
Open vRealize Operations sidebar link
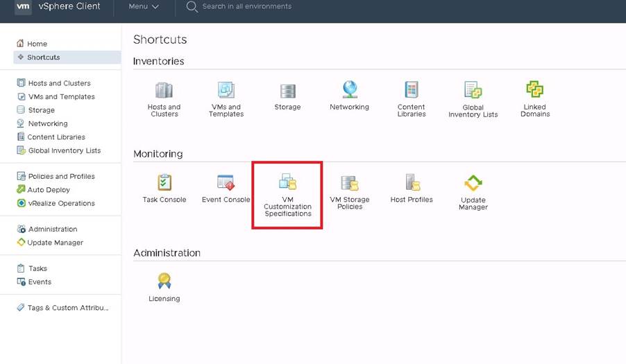[x=62, y=203]
